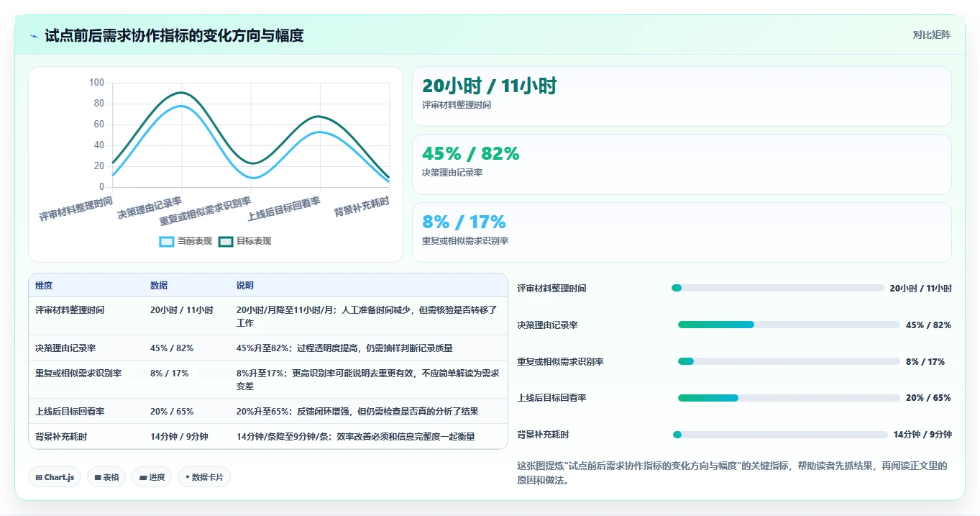Screen dimensions: 980x516
Task: Click table cell 上线后目标回看率
Action: pyautogui.click(x=70, y=412)
